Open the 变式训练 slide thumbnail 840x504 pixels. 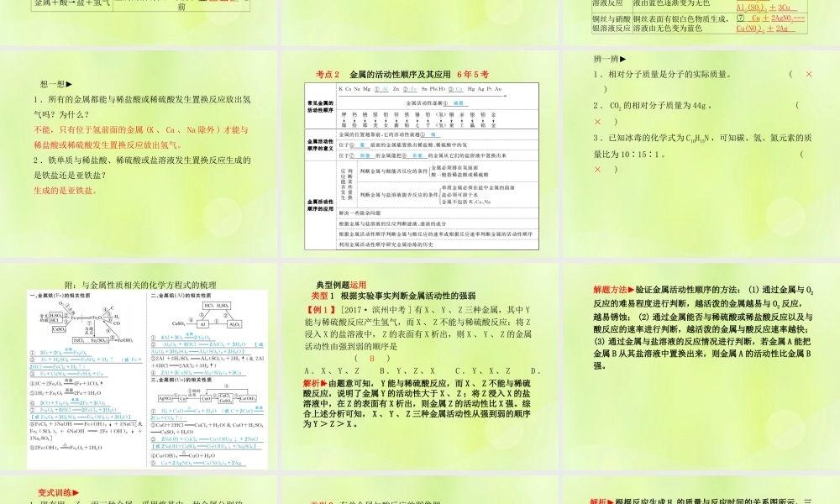pyautogui.click(x=139, y=490)
